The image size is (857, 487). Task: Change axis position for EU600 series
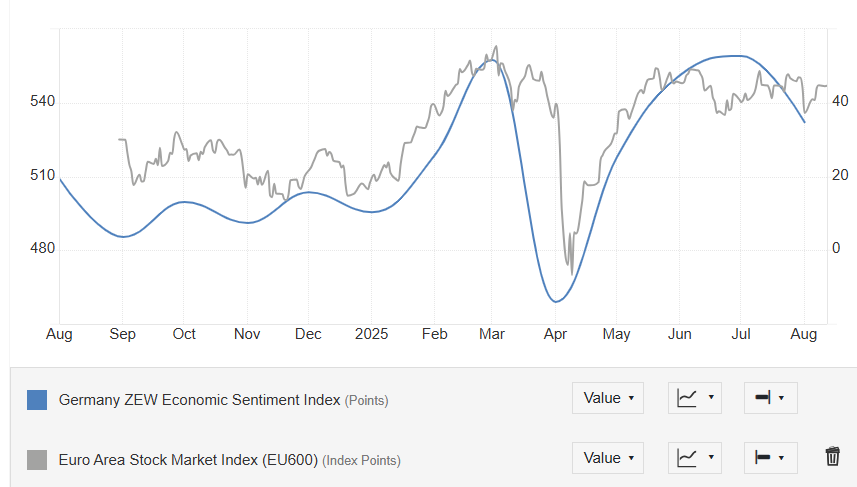click(769, 457)
